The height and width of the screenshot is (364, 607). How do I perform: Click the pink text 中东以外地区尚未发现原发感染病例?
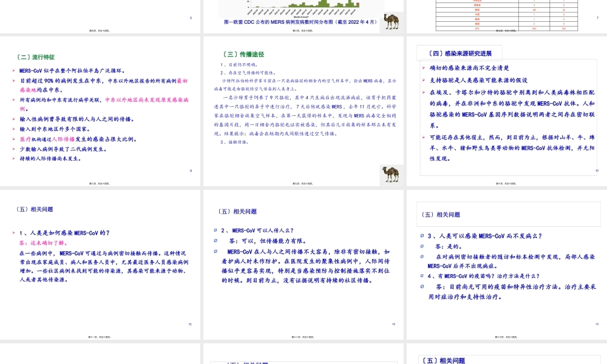(x=146, y=100)
